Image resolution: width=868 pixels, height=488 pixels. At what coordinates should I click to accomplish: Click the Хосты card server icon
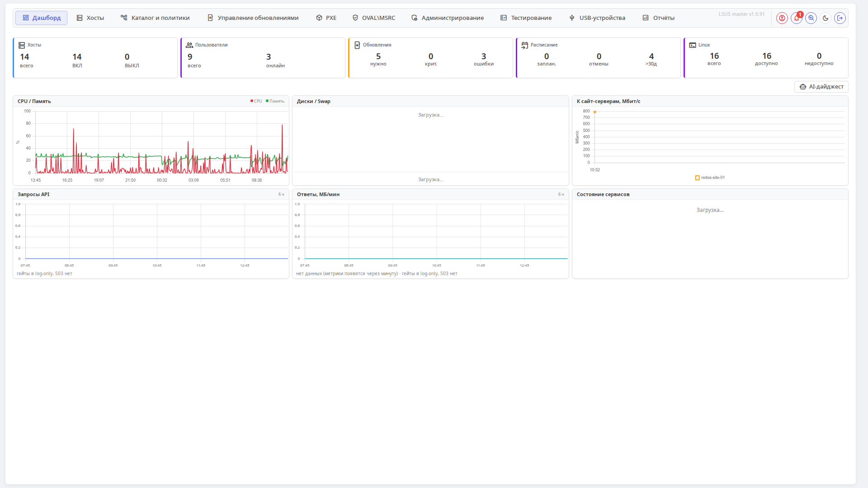(x=22, y=45)
